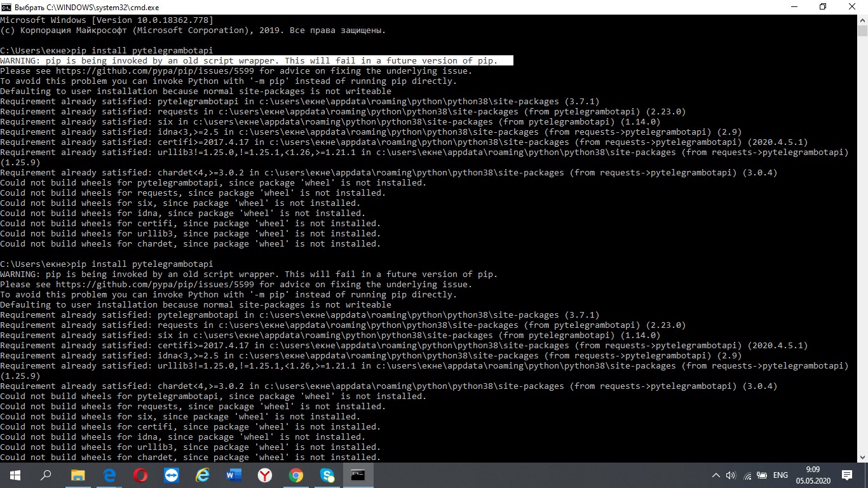The width and height of the screenshot is (868, 488).
Task: Open Yandex Browser from taskbar
Action: (x=265, y=475)
